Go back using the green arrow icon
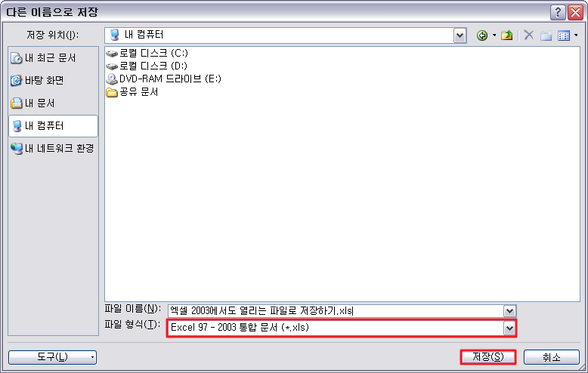 [482, 35]
